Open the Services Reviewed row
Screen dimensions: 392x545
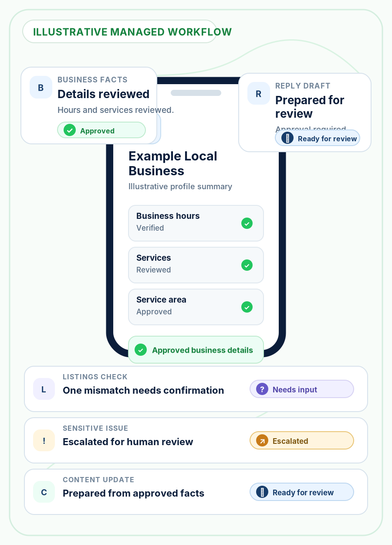(x=196, y=265)
